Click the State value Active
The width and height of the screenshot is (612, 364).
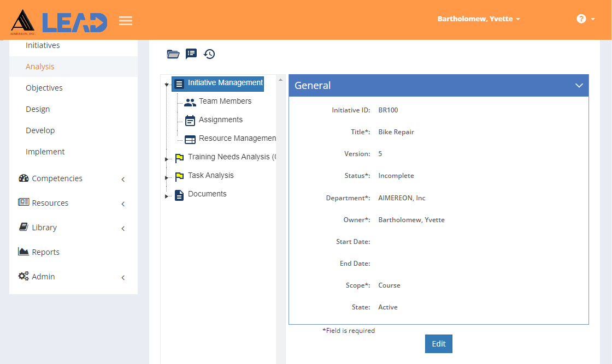coord(388,307)
